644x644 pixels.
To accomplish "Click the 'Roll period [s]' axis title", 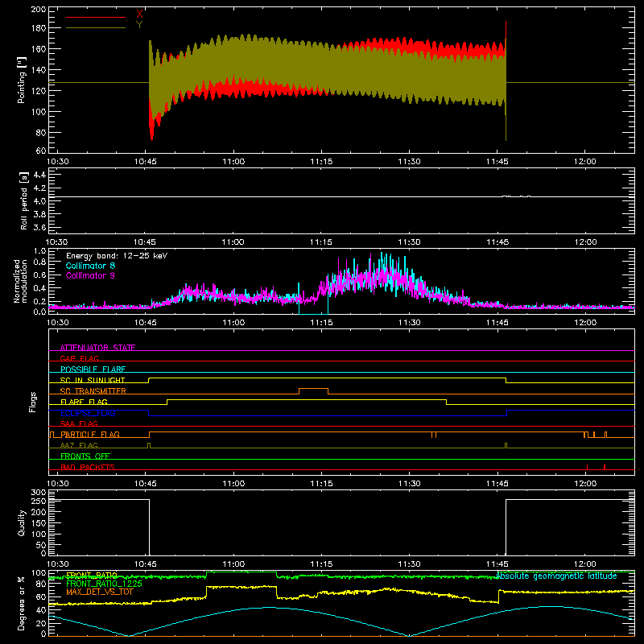I will coord(24,200).
